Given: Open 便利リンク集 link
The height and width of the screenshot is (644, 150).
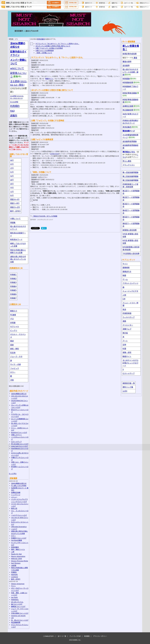Looking at the screenshot, I should point(128,387).
